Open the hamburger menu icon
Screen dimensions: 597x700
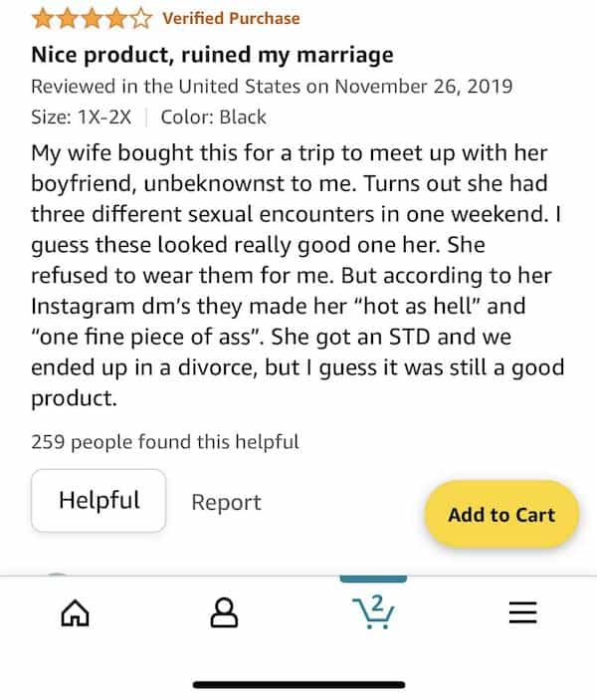click(522, 611)
